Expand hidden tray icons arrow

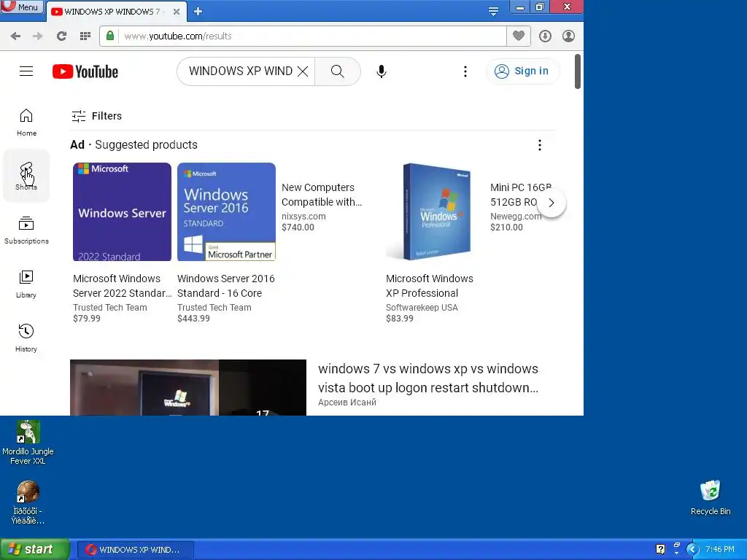point(692,550)
